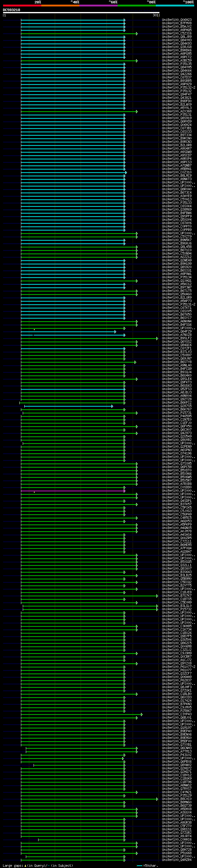Select hit UniRef100_A7QNB7

click(177, 165)
